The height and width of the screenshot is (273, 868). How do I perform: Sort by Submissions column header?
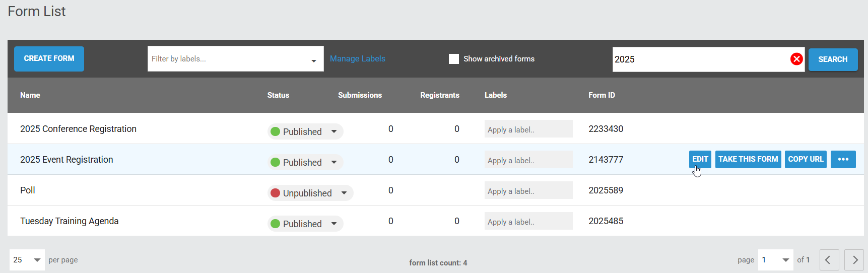(360, 95)
